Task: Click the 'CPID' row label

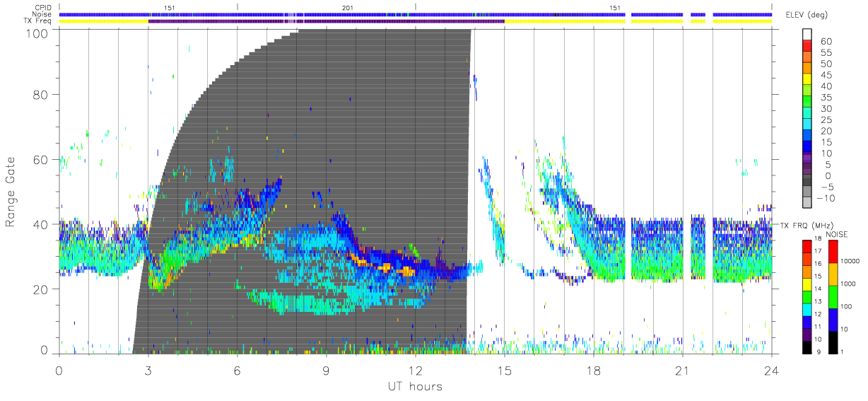Action: pos(44,7)
